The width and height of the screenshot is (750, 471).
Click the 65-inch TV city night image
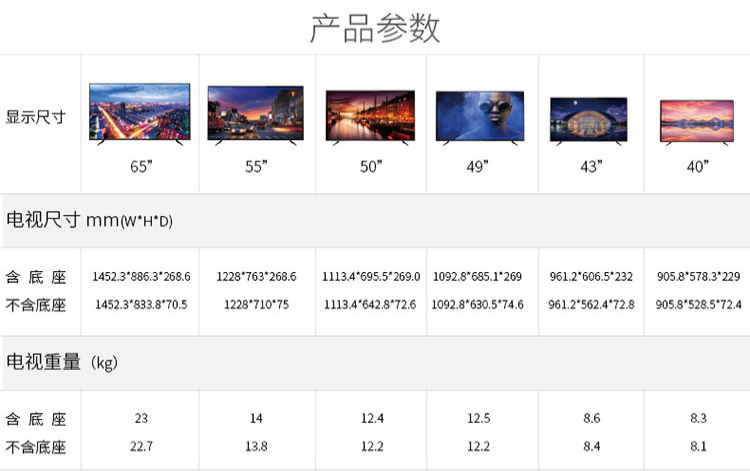(x=140, y=113)
